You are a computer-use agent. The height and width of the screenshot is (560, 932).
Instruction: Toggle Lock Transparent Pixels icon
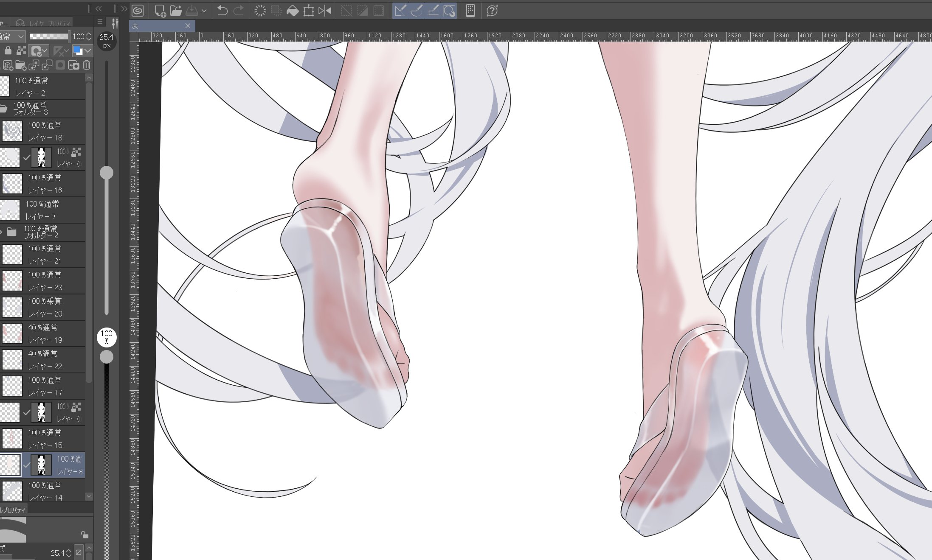point(21,51)
